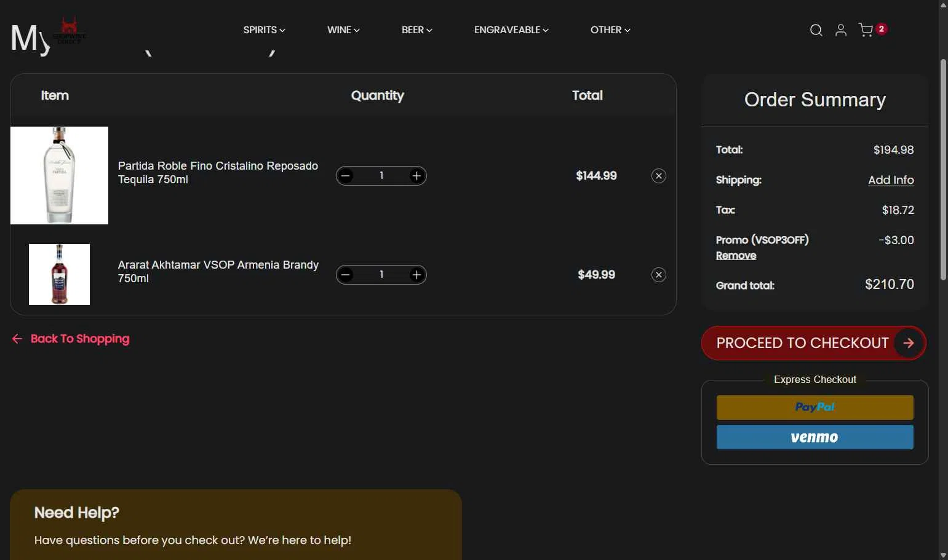Viewport: 948px width, 560px height.
Task: Click the Ararat Akhtamar VSOP product name
Action: tap(218, 272)
